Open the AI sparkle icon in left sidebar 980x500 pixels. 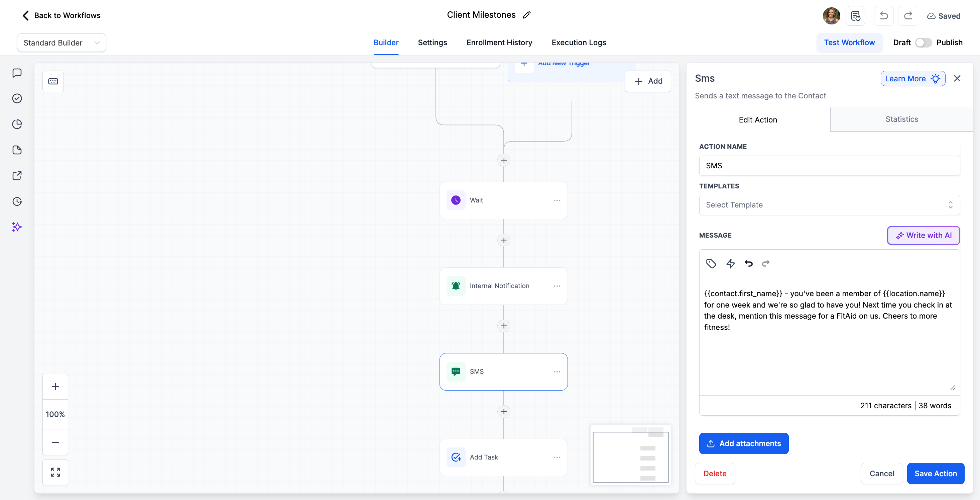tap(17, 227)
